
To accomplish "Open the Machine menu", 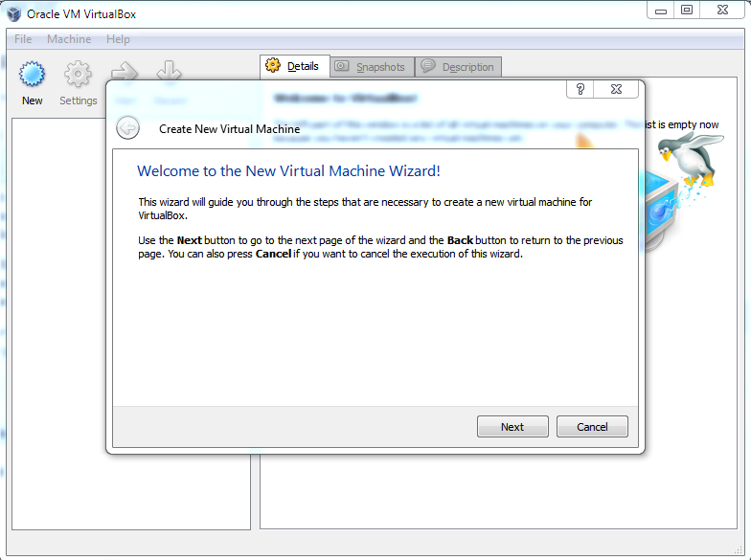I will pos(69,39).
